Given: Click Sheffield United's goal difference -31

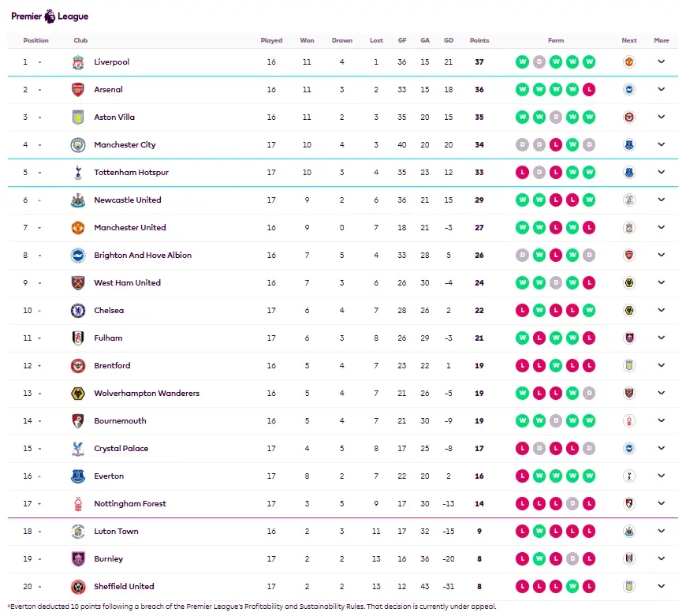Looking at the screenshot, I should 449,586.
